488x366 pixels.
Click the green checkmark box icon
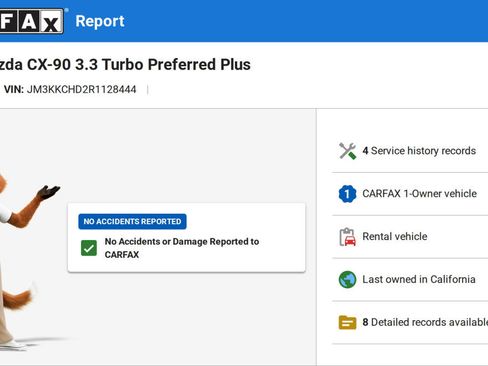[89, 248]
